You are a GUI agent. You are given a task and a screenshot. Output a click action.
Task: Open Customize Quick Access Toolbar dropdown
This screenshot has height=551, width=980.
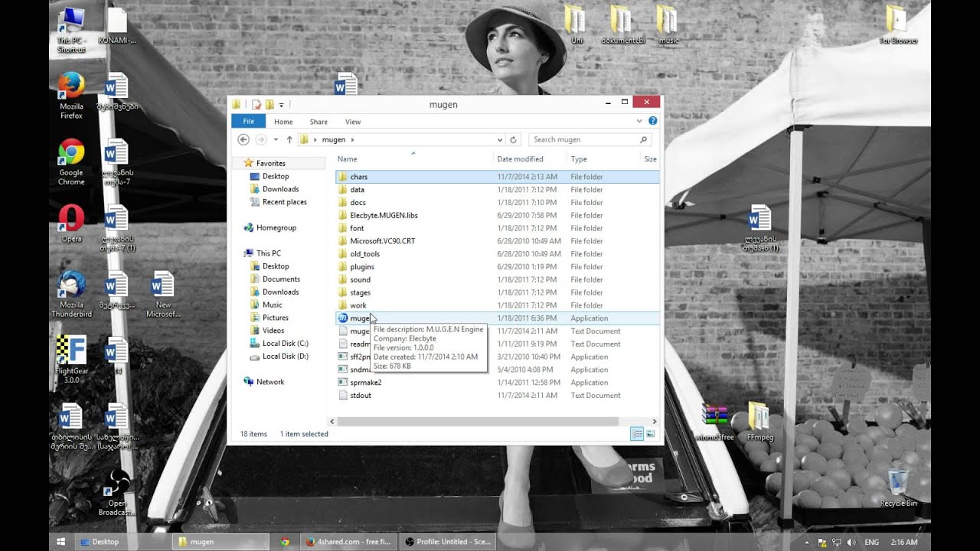pyautogui.click(x=281, y=104)
